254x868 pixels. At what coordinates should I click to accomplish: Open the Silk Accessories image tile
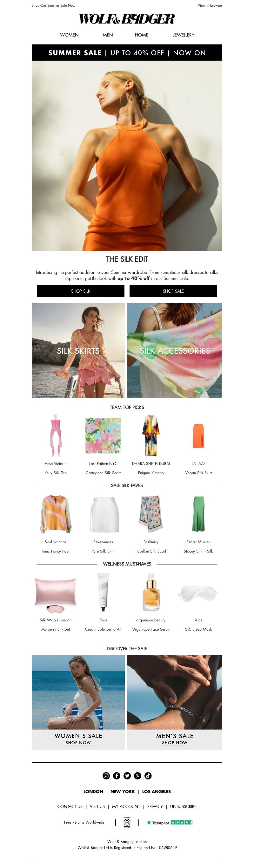pyautogui.click(x=174, y=350)
